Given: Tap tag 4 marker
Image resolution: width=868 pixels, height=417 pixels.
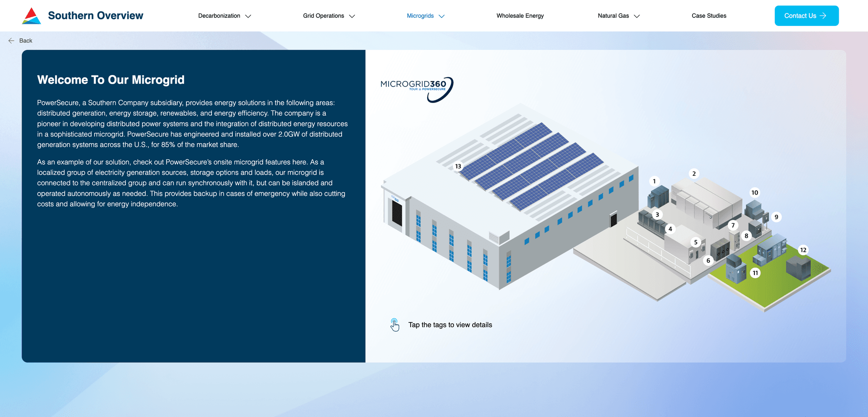Looking at the screenshot, I should coord(670,229).
